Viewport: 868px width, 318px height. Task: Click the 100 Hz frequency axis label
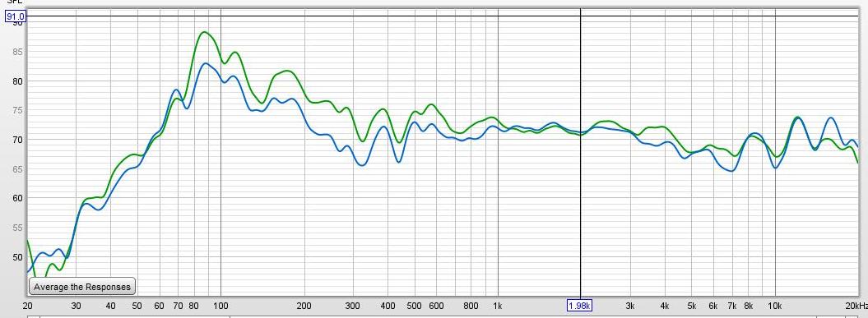tap(220, 306)
